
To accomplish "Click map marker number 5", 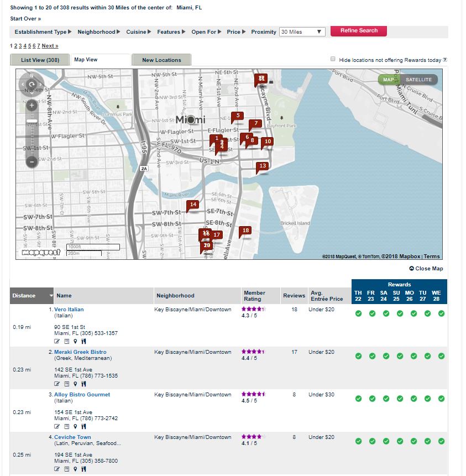I will coord(237,117).
